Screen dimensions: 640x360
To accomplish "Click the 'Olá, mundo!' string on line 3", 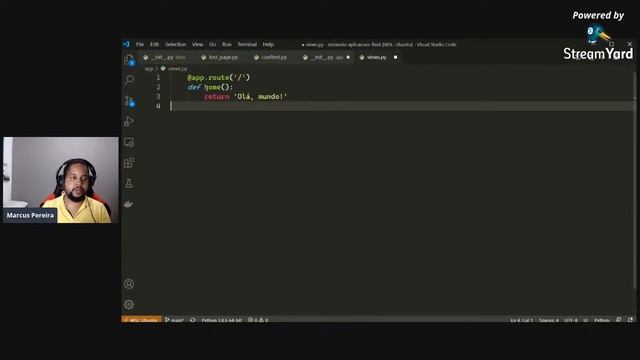I will pos(260,96).
